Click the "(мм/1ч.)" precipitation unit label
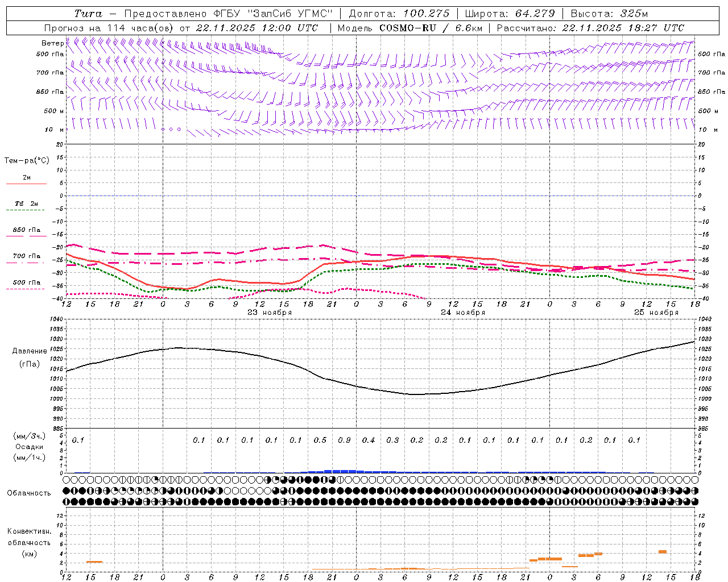 tap(30, 458)
